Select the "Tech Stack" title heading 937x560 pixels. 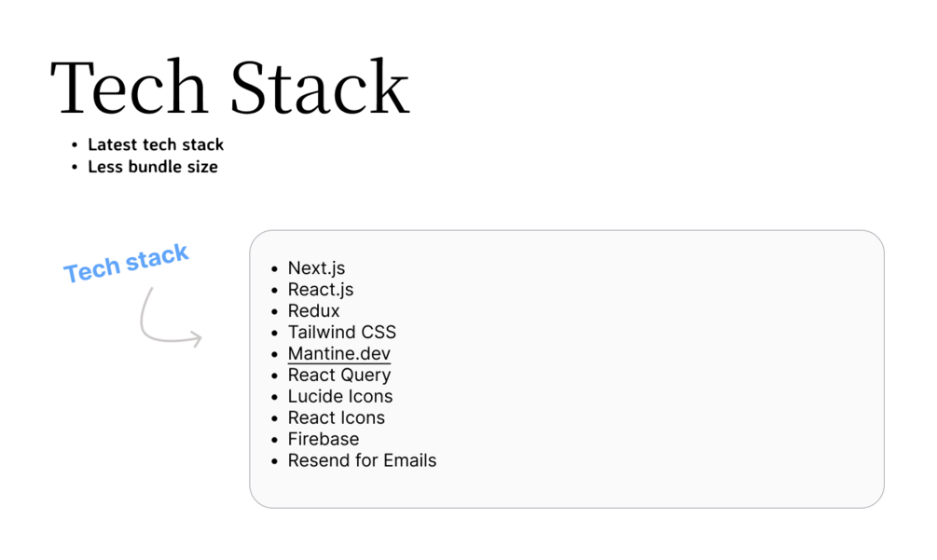click(x=229, y=88)
